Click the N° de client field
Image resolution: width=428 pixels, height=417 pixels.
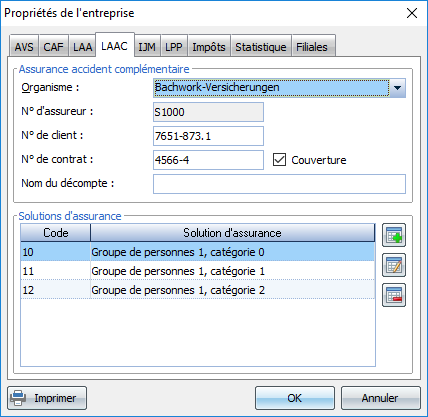pyautogui.click(x=208, y=136)
